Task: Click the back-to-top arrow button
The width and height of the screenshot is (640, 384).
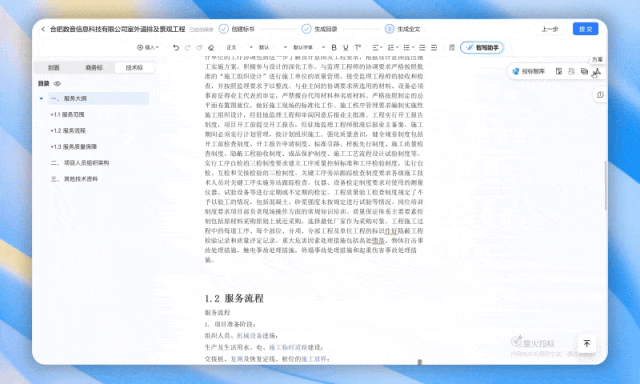Action: (x=587, y=344)
